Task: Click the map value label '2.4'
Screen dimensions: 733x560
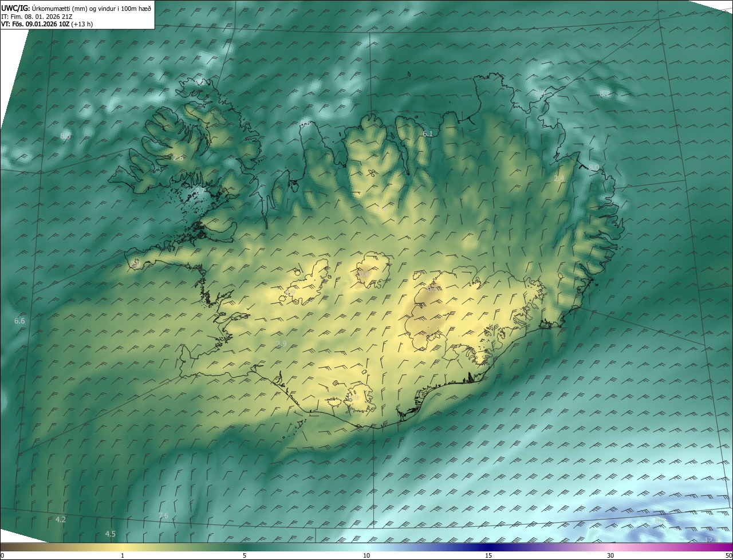Action: 559,179
